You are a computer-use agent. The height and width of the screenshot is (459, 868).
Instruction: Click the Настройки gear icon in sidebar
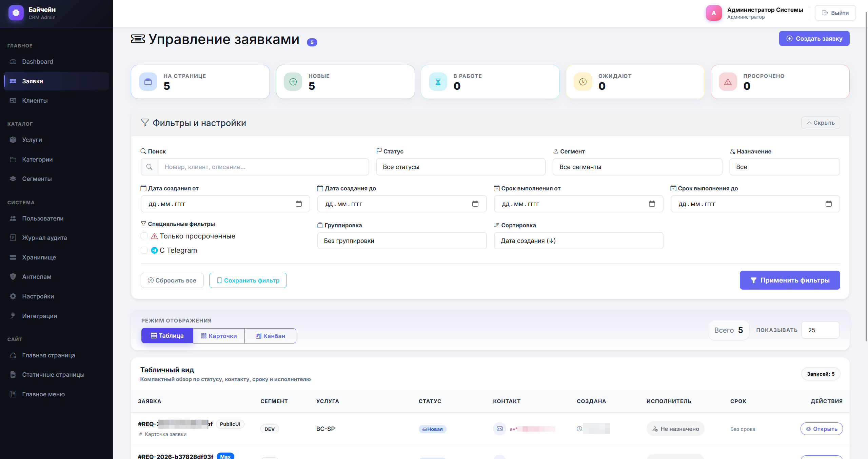pos(13,296)
